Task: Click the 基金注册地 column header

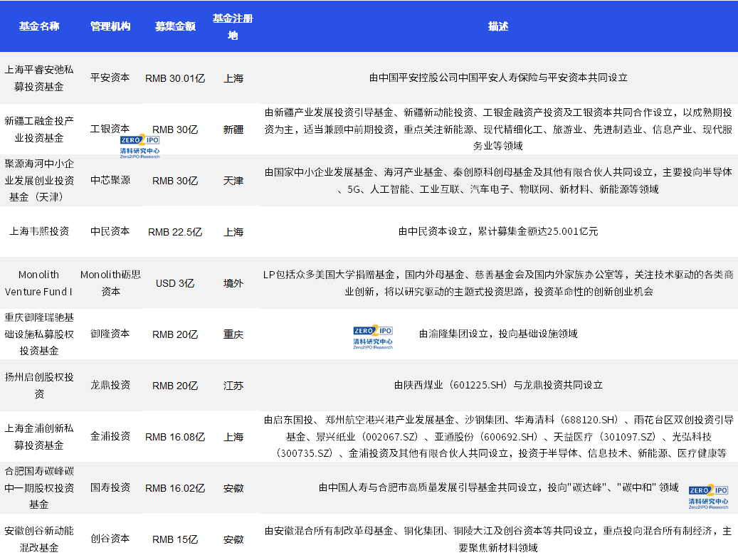Action: [x=233, y=27]
